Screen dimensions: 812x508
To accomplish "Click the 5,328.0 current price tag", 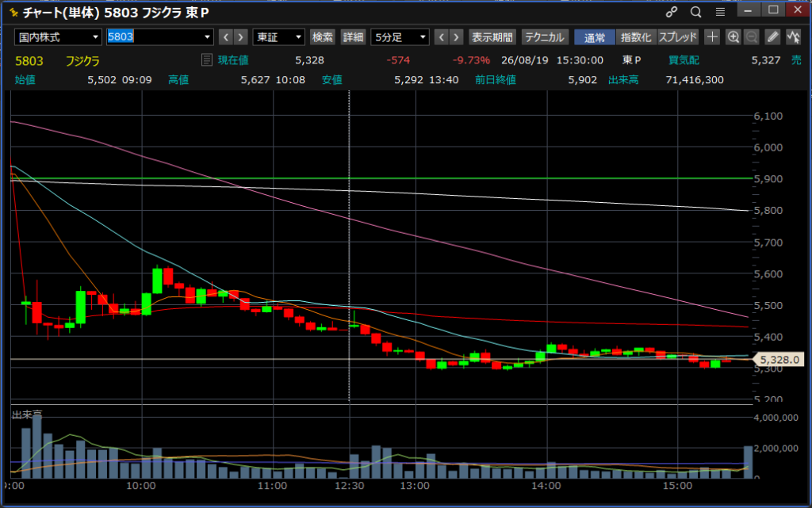I will pyautogui.click(x=779, y=360).
